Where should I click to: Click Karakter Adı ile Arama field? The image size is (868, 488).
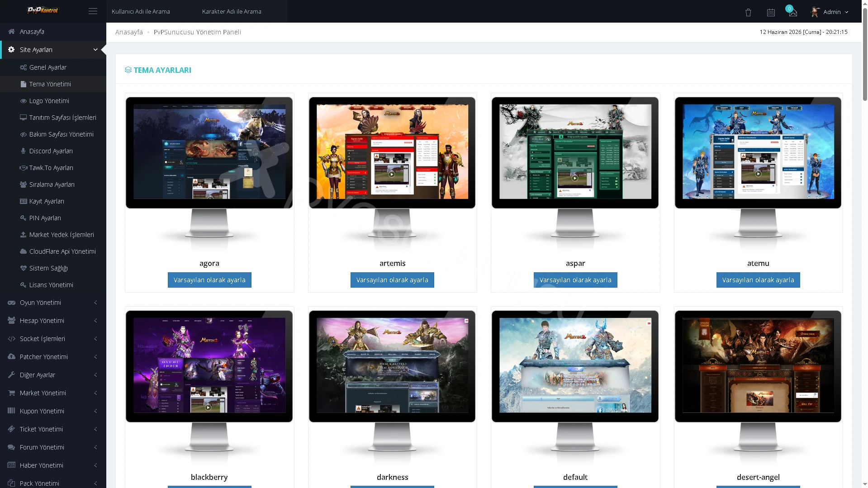(242, 11)
